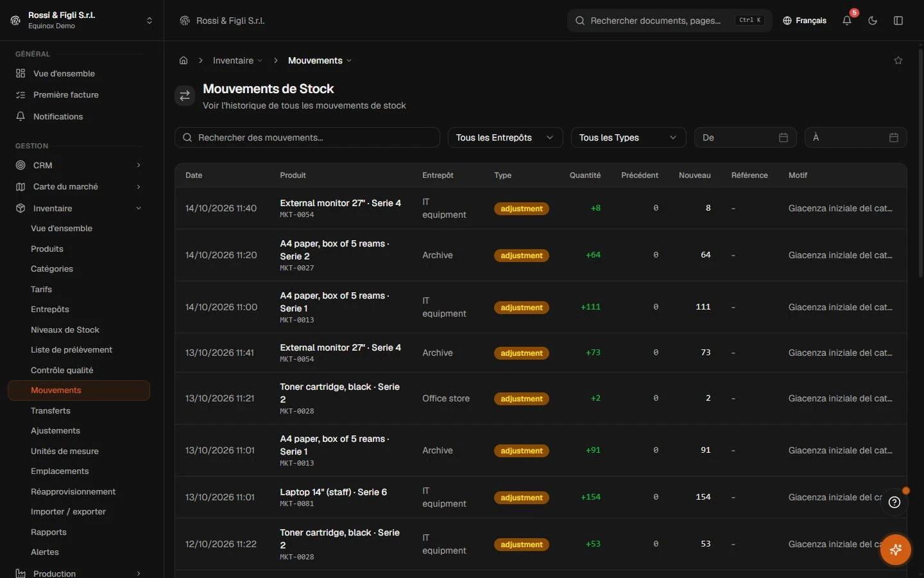The image size is (924, 578).
Task: Go to Niveaux de Stock page
Action: pos(65,329)
